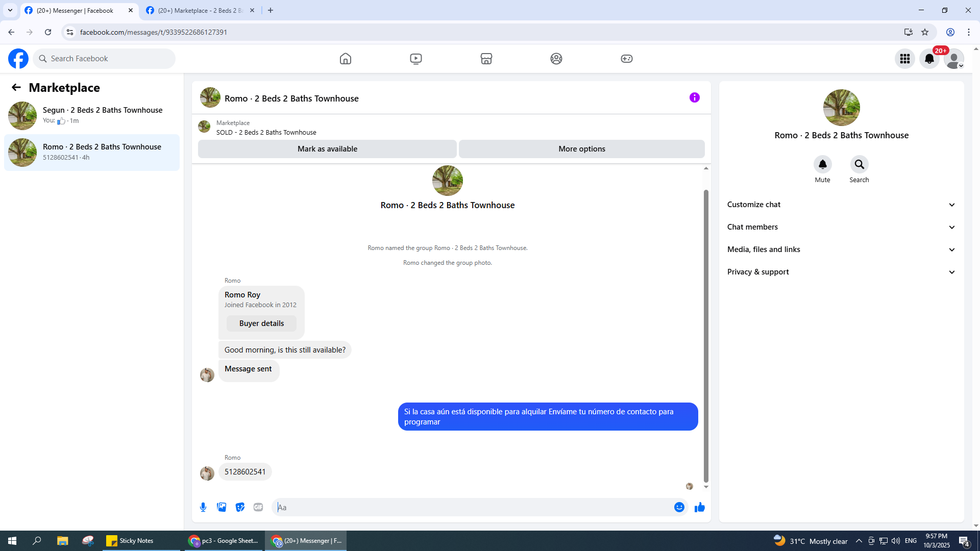Open account profile avatar menu
980x551 pixels.
pyautogui.click(x=953, y=59)
